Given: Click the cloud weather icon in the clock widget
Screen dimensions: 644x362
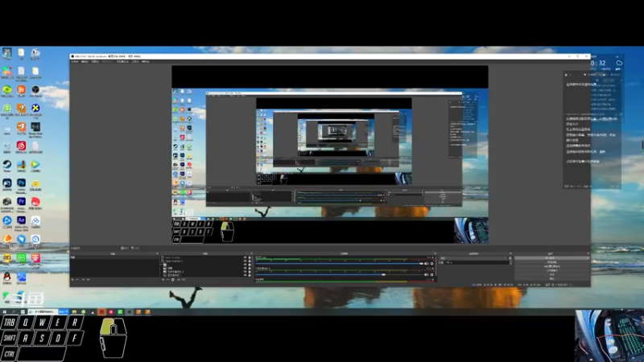Looking at the screenshot, I should (619, 63).
